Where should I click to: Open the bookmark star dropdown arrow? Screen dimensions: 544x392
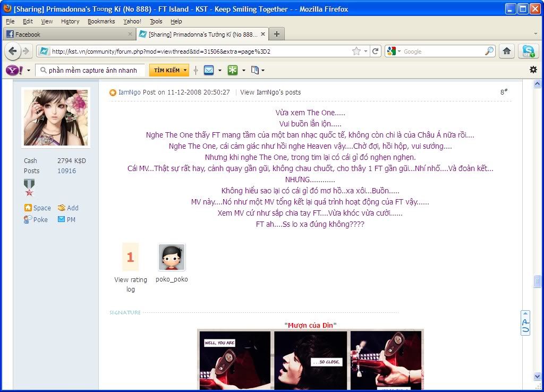tap(365, 52)
